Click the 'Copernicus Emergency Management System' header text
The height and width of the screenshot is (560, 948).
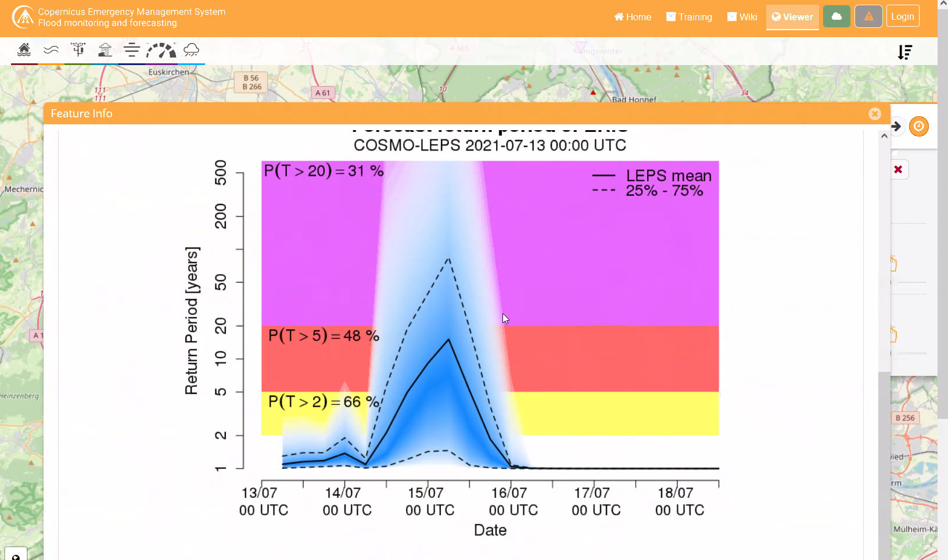point(132,12)
